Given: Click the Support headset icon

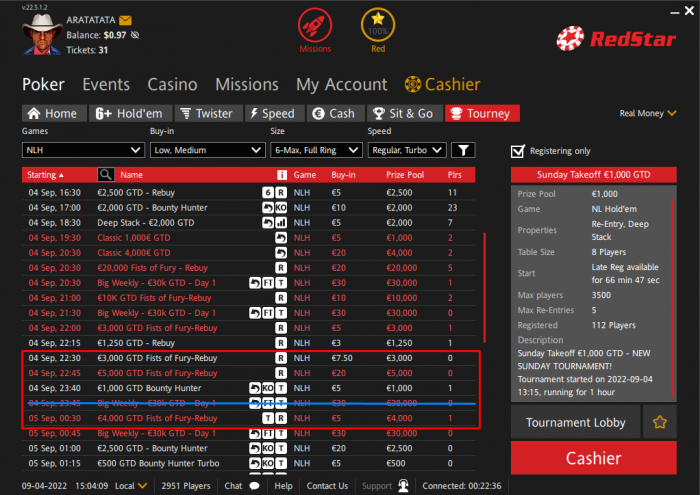Looking at the screenshot, I should (403, 486).
